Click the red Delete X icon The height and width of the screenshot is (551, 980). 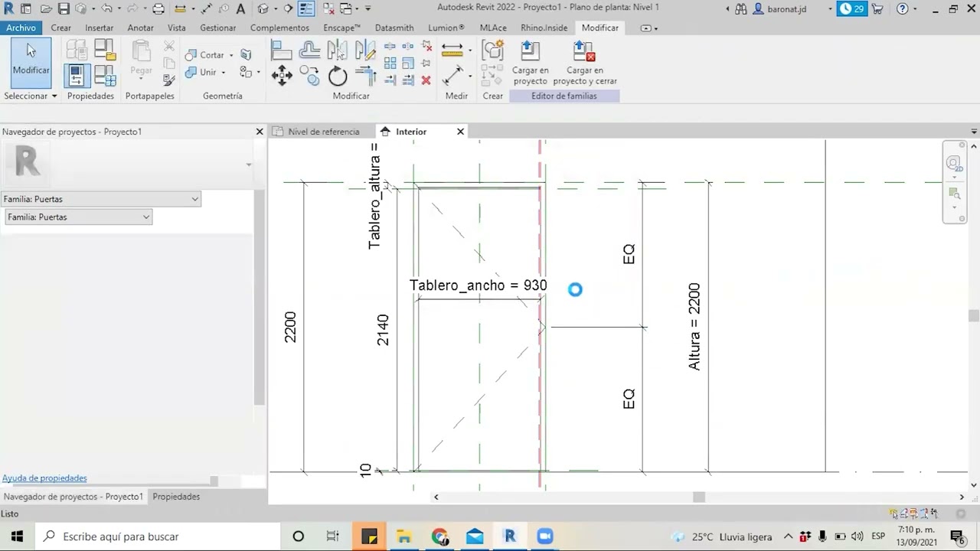[426, 80]
